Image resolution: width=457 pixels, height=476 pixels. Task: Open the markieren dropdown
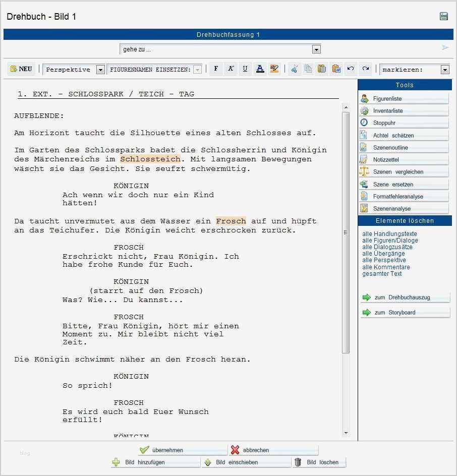click(x=444, y=70)
